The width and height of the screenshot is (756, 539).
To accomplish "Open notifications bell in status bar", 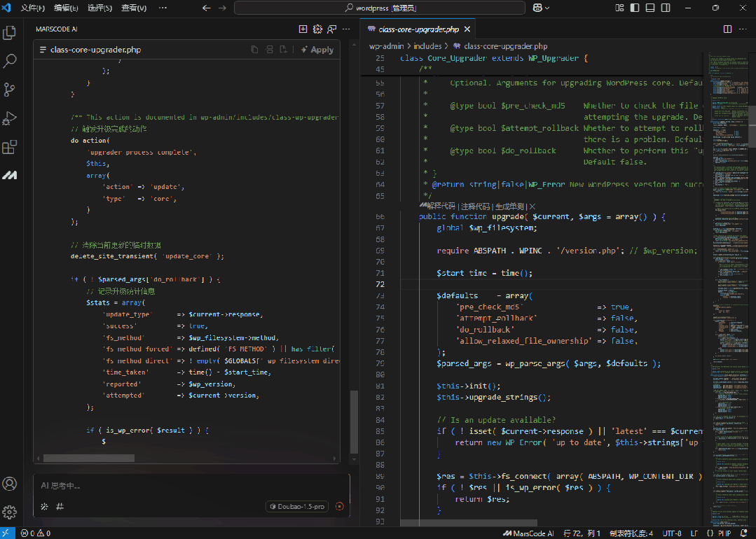I will pos(744,533).
